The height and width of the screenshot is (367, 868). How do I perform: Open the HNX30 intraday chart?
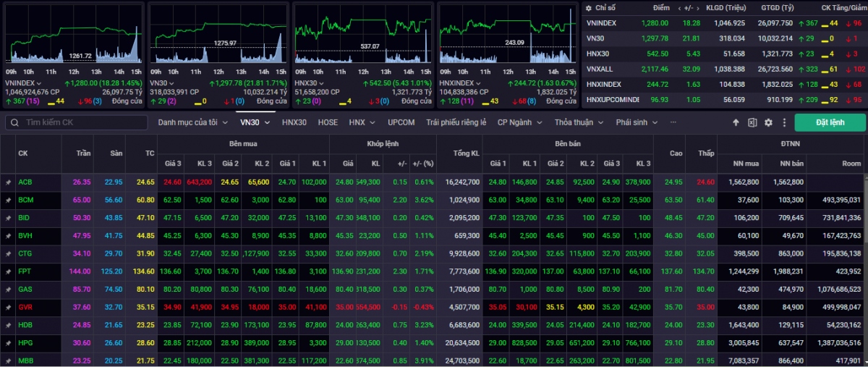(x=363, y=33)
